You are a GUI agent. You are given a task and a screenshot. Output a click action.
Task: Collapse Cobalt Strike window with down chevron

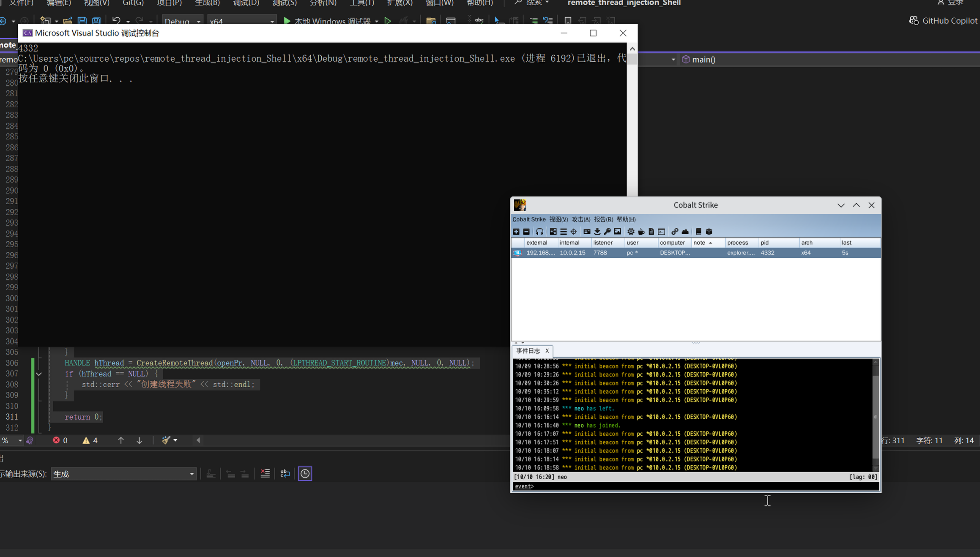tap(841, 205)
